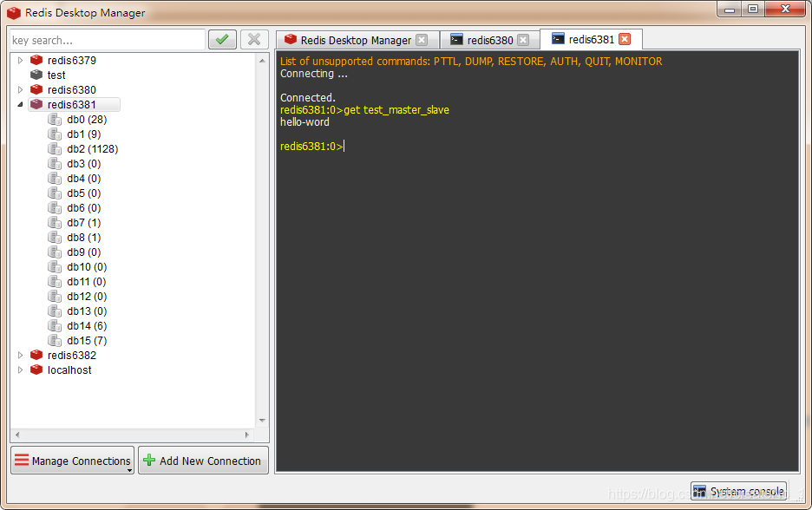Close the redis6381 console tab
This screenshot has width=812, height=510.
(625, 39)
